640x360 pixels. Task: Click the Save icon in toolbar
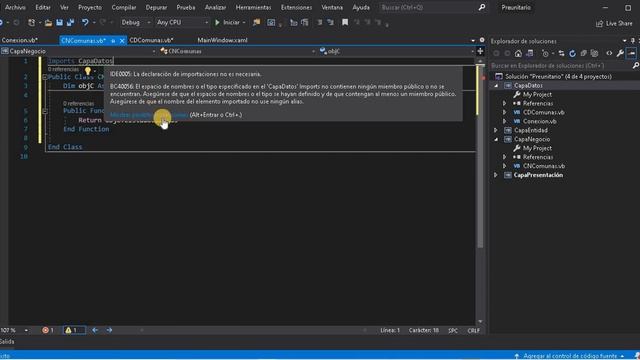(60, 22)
